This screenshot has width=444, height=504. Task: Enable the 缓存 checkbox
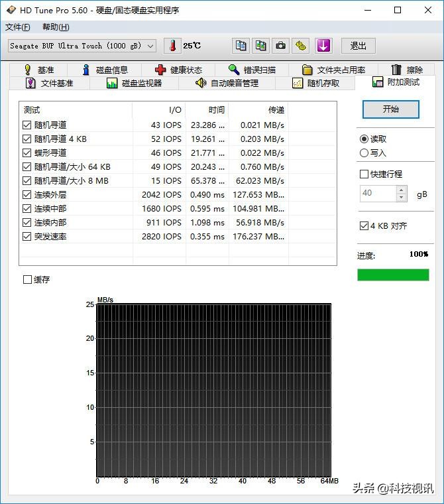point(28,280)
